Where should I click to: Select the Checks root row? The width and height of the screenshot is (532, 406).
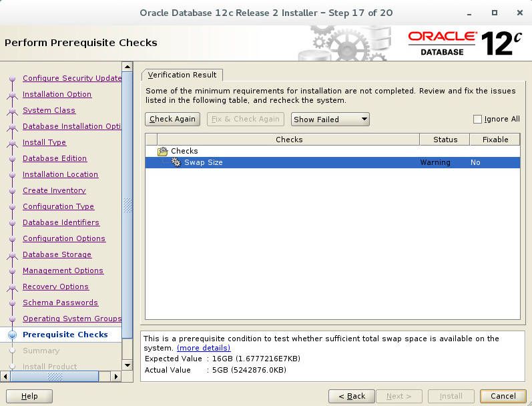[x=332, y=151]
